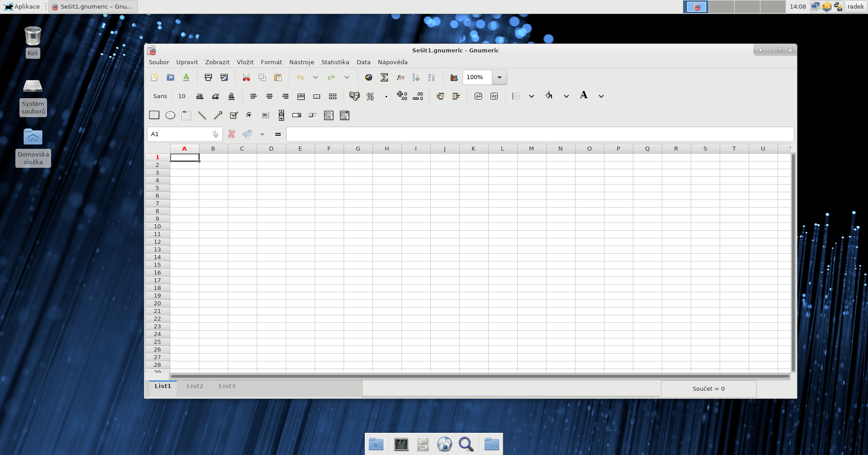Click the scissors Cut icon

pyautogui.click(x=246, y=77)
